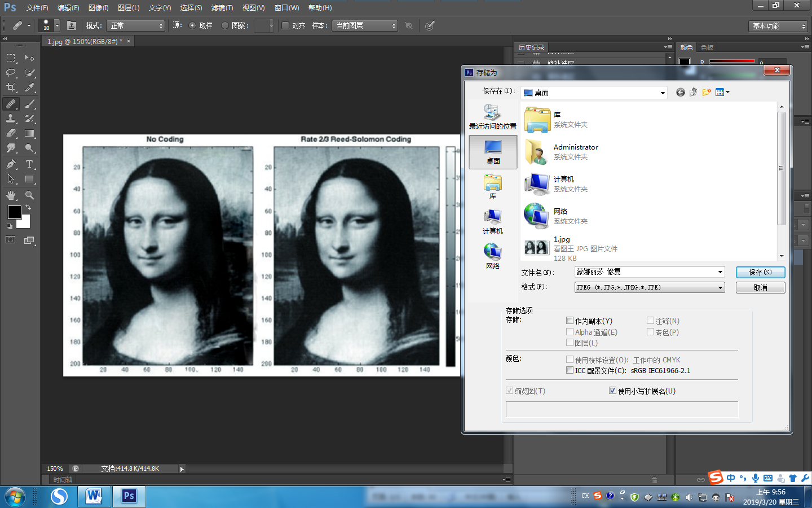Swap foreground and background colors
This screenshot has width=812, height=508.
28,208
